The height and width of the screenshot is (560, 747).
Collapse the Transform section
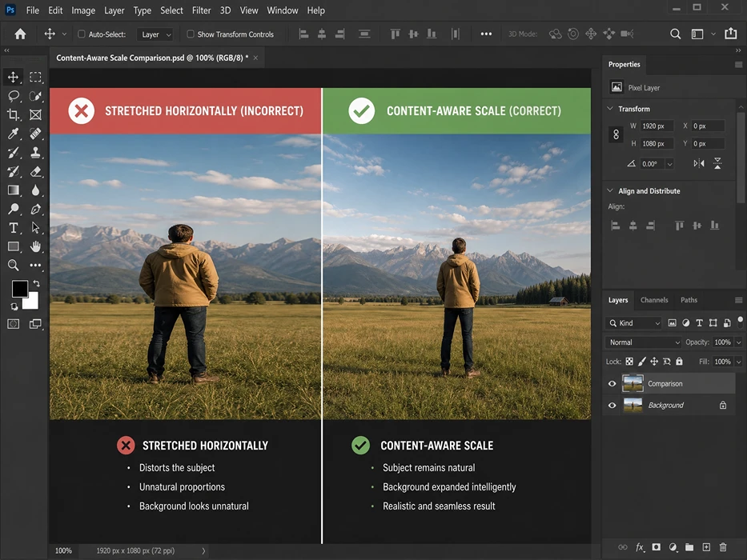pos(610,109)
